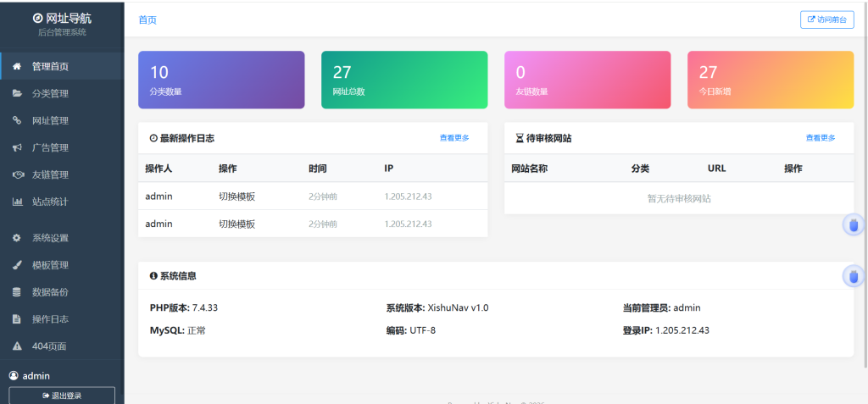The width and height of the screenshot is (868, 404).
Task: Click the MySQL 正常 status text
Action: (x=178, y=331)
